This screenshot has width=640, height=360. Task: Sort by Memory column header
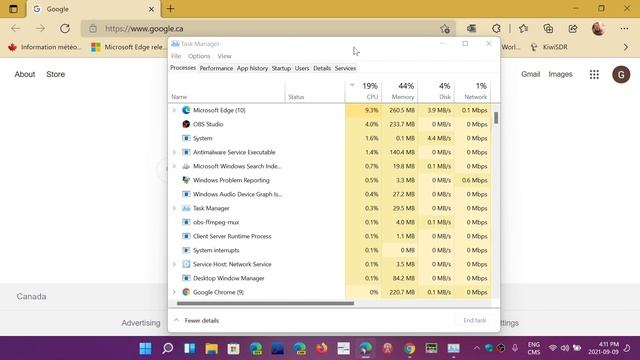point(400,91)
